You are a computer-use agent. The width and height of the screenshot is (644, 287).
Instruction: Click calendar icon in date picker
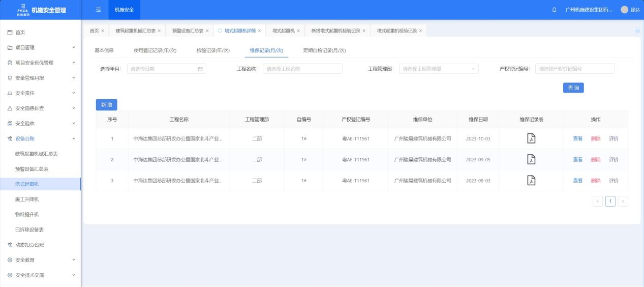200,69
